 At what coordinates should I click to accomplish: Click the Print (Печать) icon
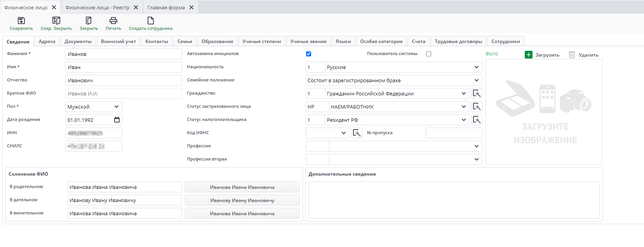[113, 21]
